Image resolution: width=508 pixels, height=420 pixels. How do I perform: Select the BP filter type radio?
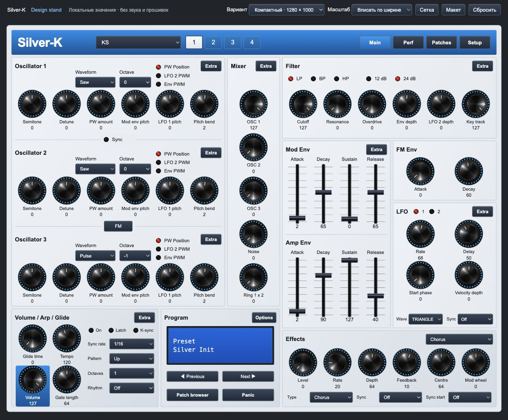pyautogui.click(x=313, y=79)
